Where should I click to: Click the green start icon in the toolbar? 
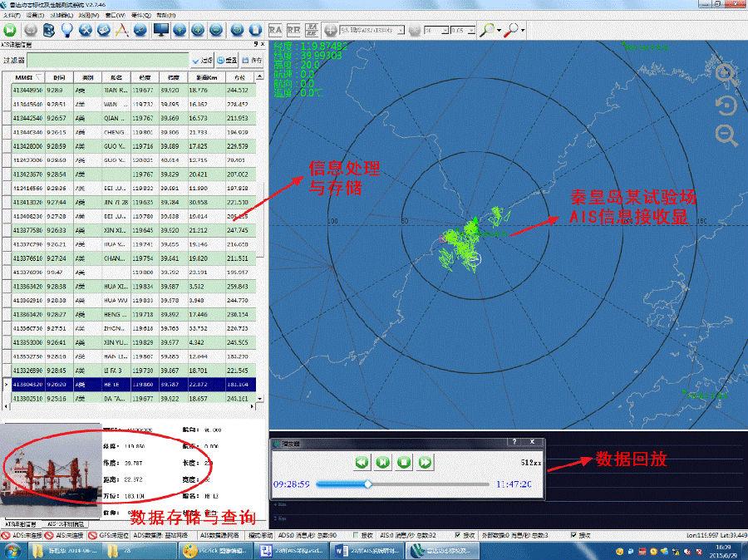pyautogui.click(x=9, y=30)
